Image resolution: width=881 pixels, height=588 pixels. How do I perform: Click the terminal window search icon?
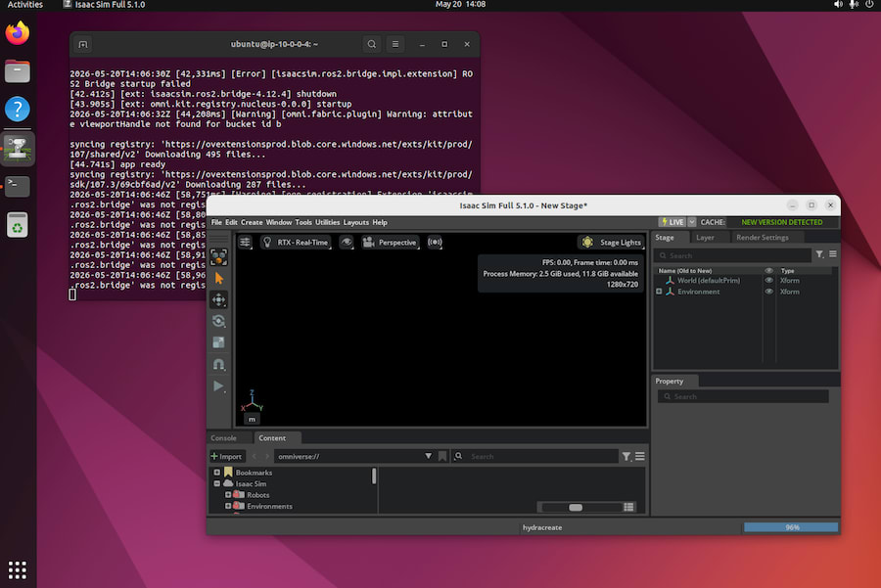371,44
